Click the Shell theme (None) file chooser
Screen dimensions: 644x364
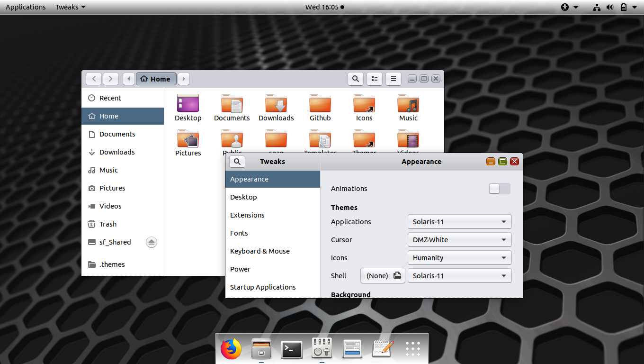coord(382,275)
